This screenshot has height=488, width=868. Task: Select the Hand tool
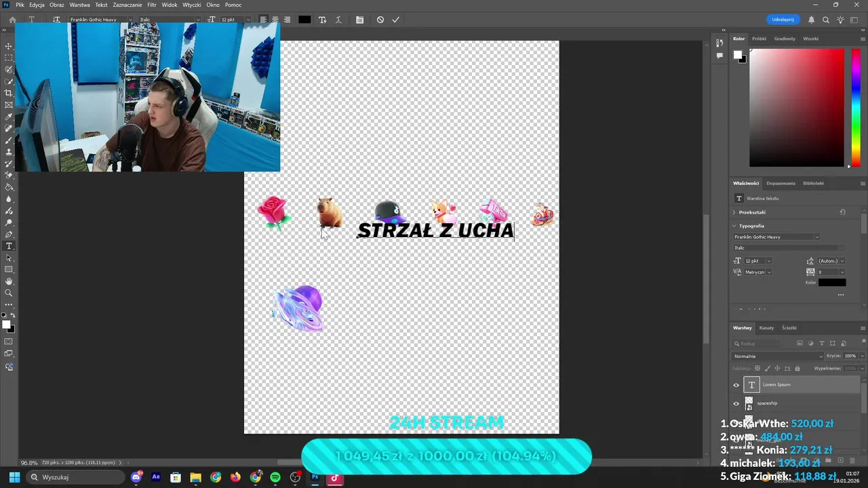[9, 281]
